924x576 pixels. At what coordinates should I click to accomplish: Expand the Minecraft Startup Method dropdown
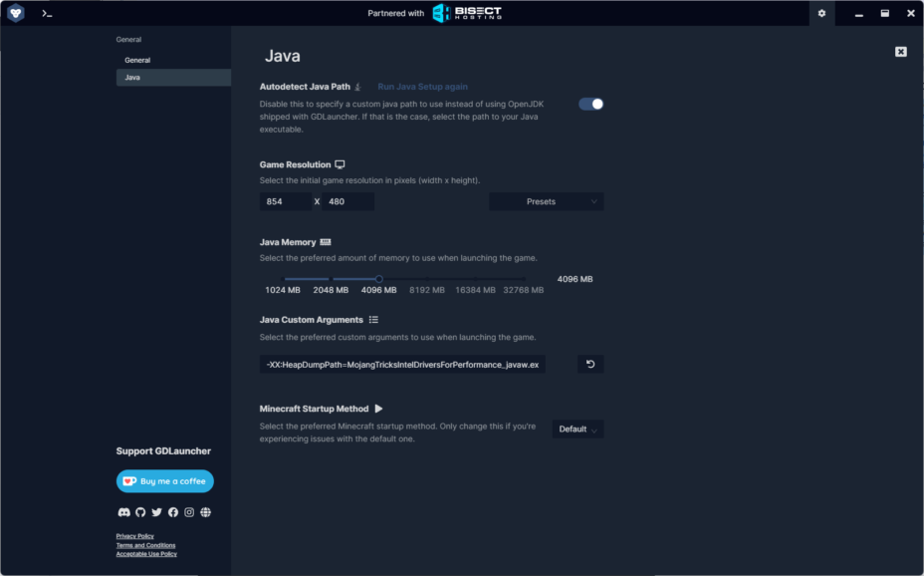tap(577, 430)
